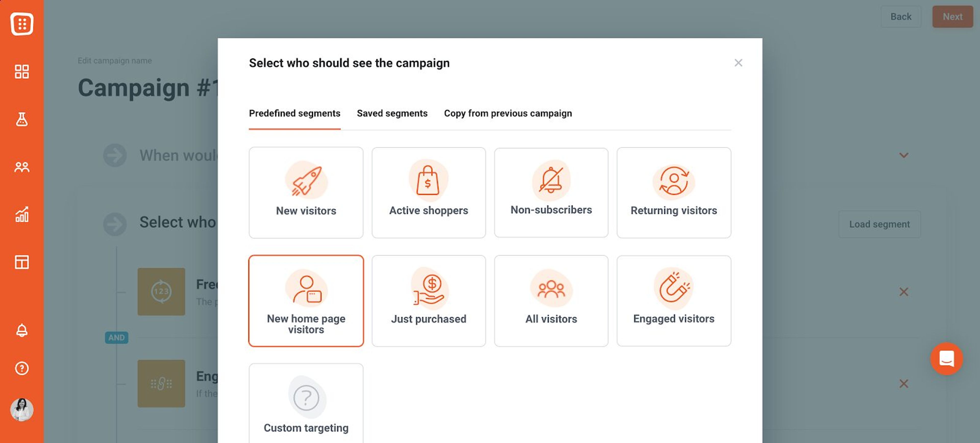
Task: Click the Next button
Action: [953, 16]
